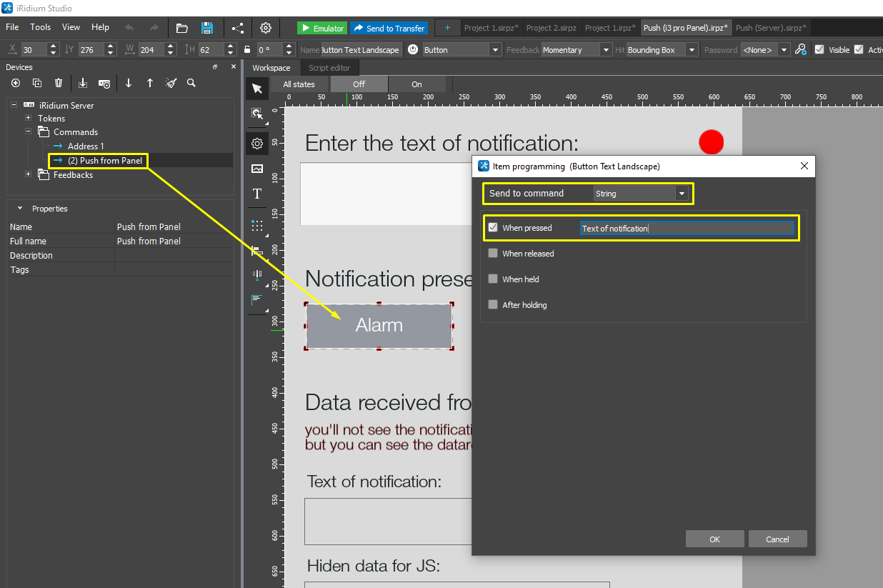
Task: Click the Save project floppy disk icon
Action: coord(207,28)
